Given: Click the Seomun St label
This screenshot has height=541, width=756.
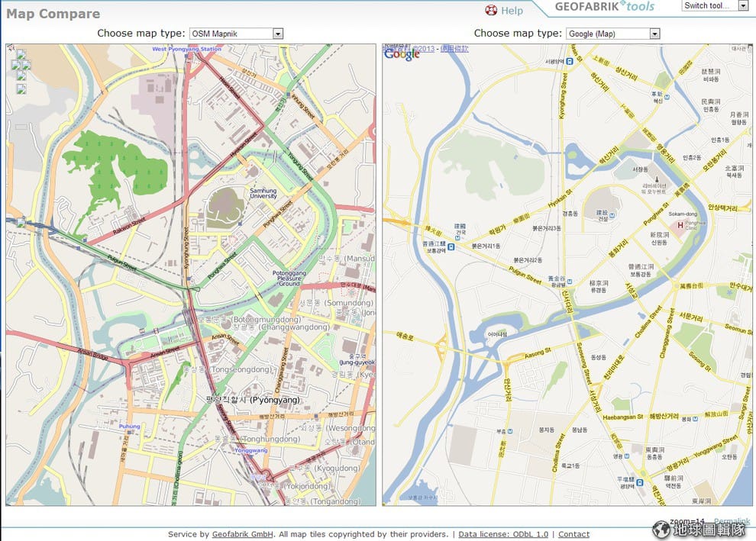Looking at the screenshot, I should tap(738, 330).
